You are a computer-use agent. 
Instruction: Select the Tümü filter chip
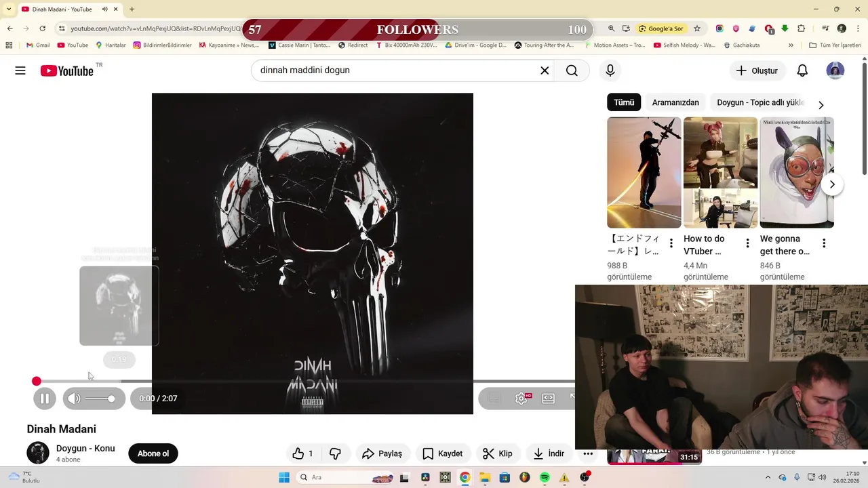click(x=624, y=102)
